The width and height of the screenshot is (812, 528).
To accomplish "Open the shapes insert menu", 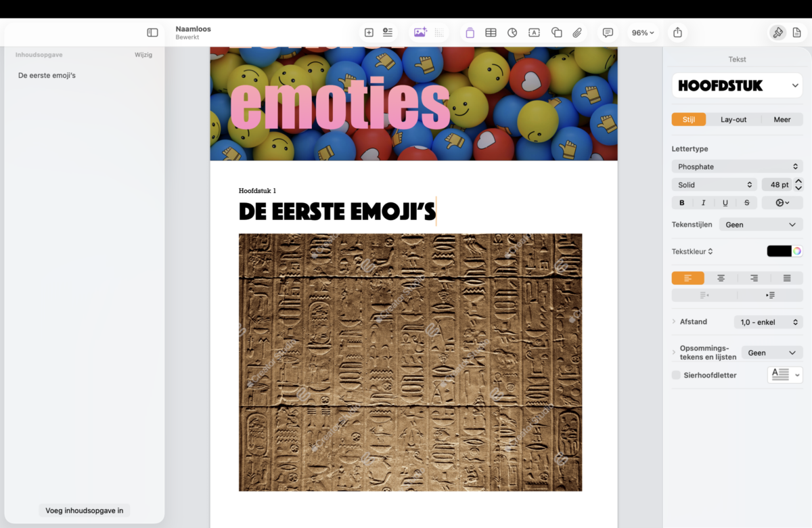I will [556, 32].
